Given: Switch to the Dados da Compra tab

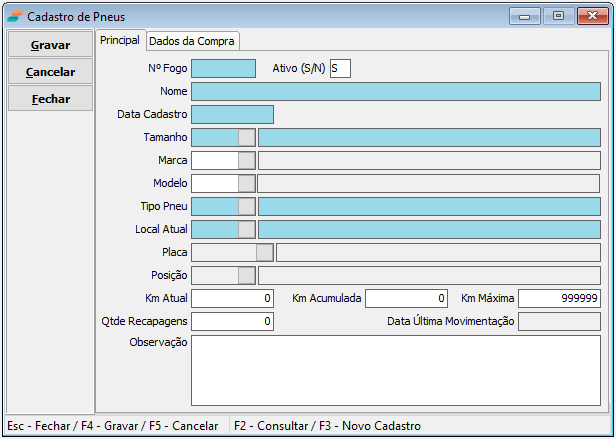Looking at the screenshot, I should (192, 40).
